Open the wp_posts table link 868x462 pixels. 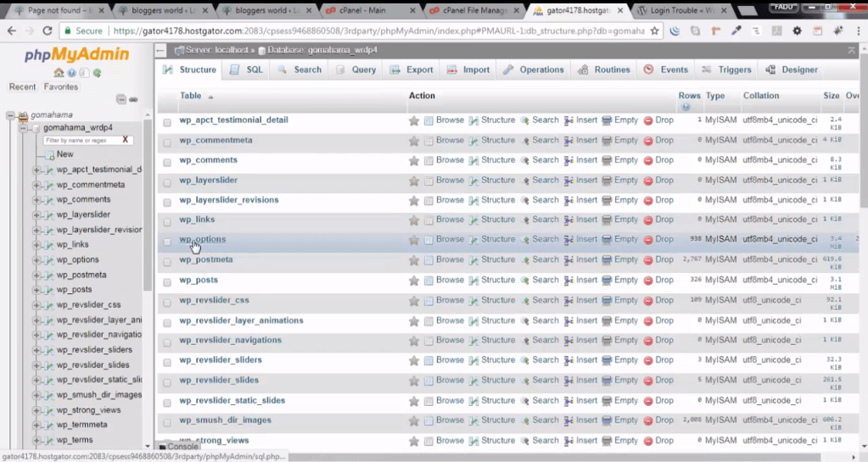[x=199, y=280]
